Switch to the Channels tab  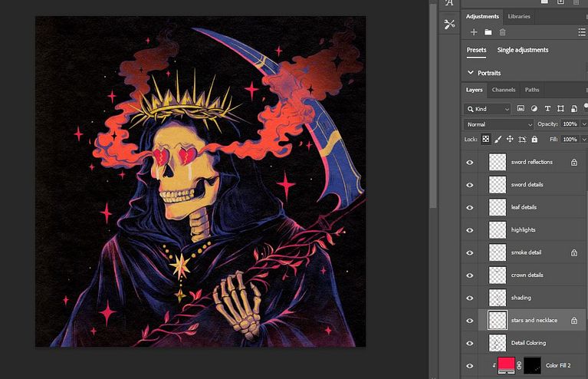click(x=504, y=90)
